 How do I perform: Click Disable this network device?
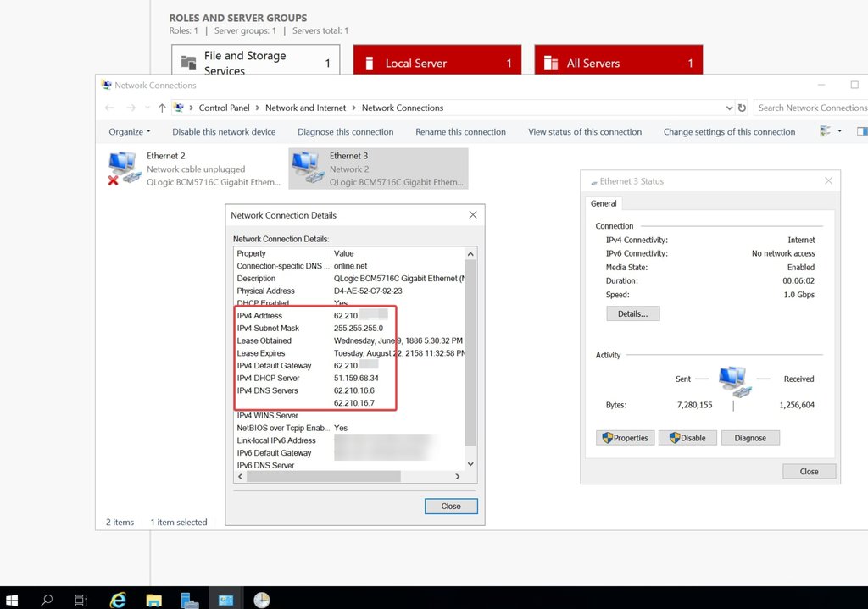224,131
